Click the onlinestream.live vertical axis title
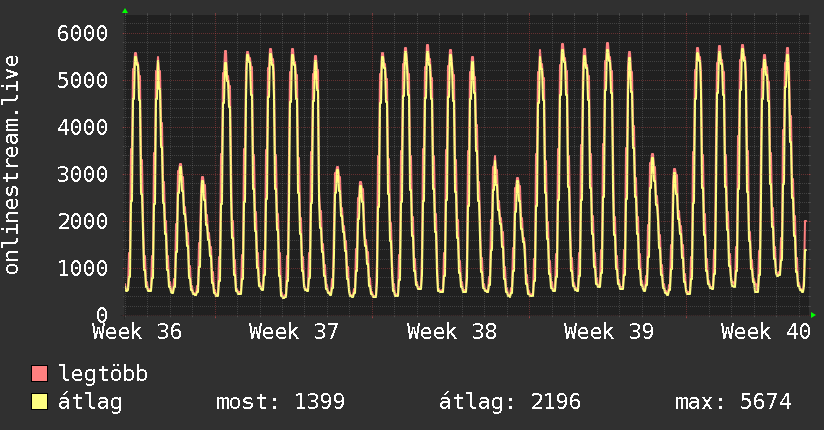This screenshot has width=824, height=430. click(12, 165)
